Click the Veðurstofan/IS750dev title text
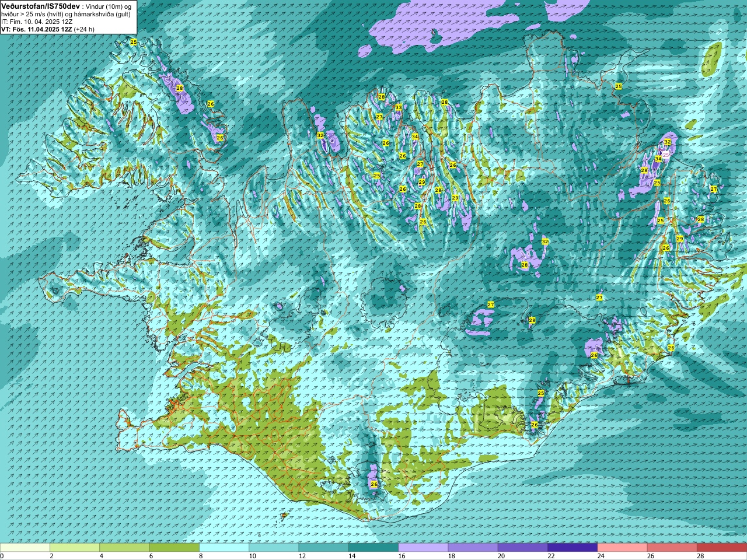This screenshot has height=560, width=747. pyautogui.click(x=41, y=5)
